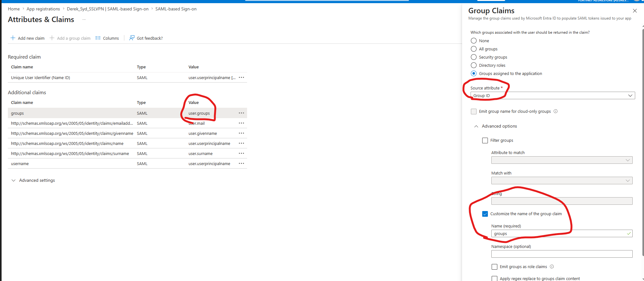Open ellipsis menu for groups claim row

point(241,113)
